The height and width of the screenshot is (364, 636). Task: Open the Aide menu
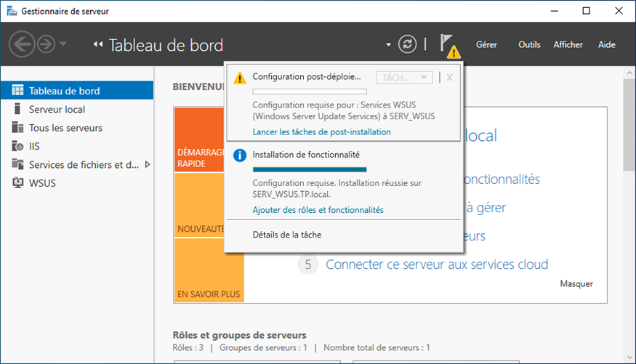coord(606,44)
